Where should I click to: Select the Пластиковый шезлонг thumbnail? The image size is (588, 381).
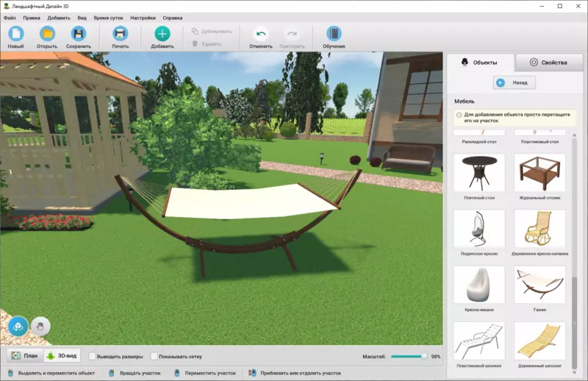[x=479, y=341]
